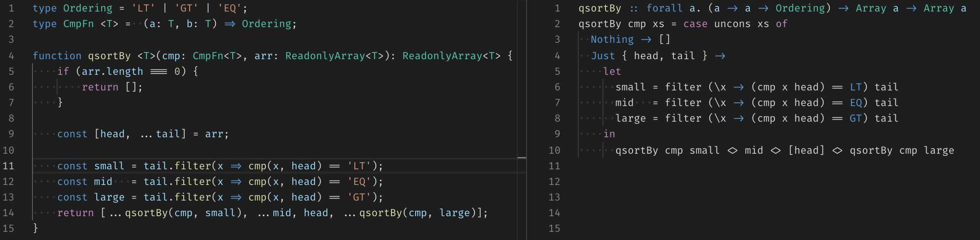Click the 'Just' constructor on line 4
This screenshot has width=980, height=240.
coord(603,56)
